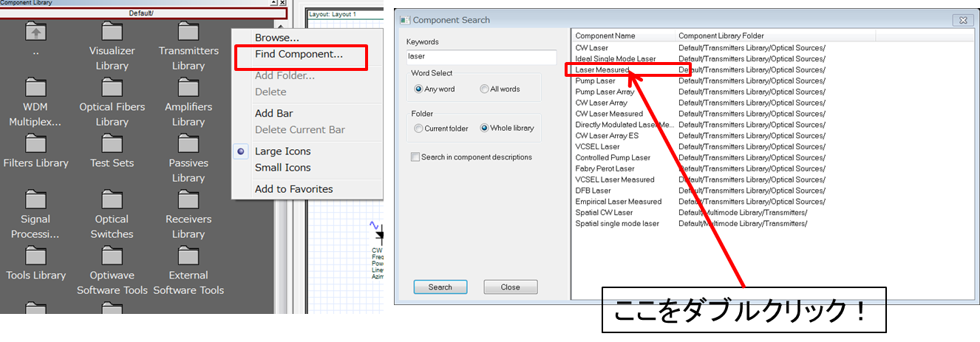Open the Transmitters Library folder
The width and height of the screenshot is (980, 342).
pos(188,33)
